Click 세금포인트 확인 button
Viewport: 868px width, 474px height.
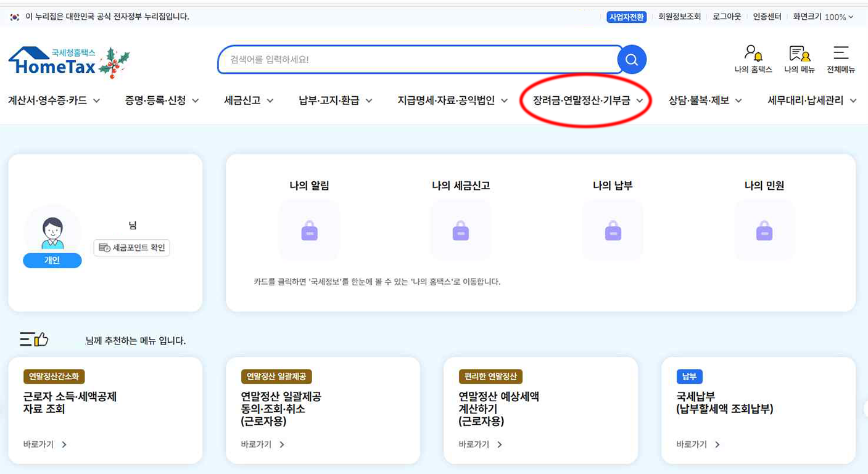click(131, 248)
